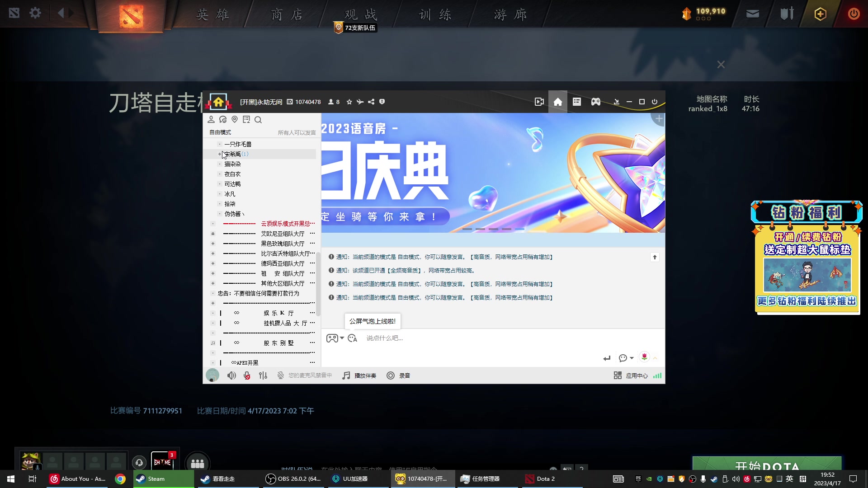Select 游廊 in the Dota 2 top menu
Image resolution: width=868 pixels, height=488 pixels.
point(509,14)
